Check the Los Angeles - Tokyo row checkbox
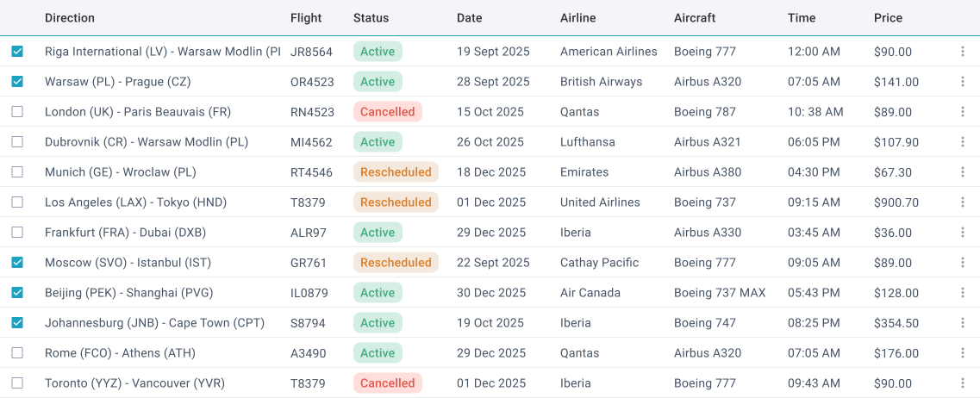The height and width of the screenshot is (398, 980). tap(17, 202)
